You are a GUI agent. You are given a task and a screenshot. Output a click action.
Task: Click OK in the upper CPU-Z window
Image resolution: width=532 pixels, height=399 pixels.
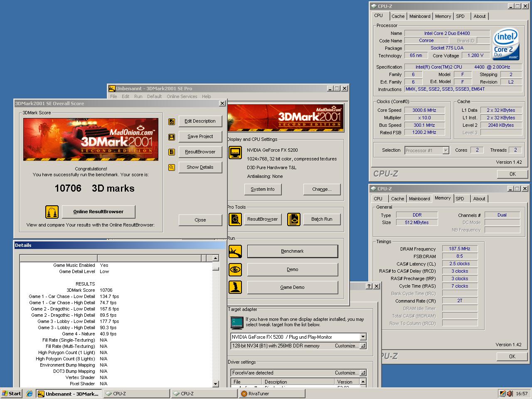[512, 174]
